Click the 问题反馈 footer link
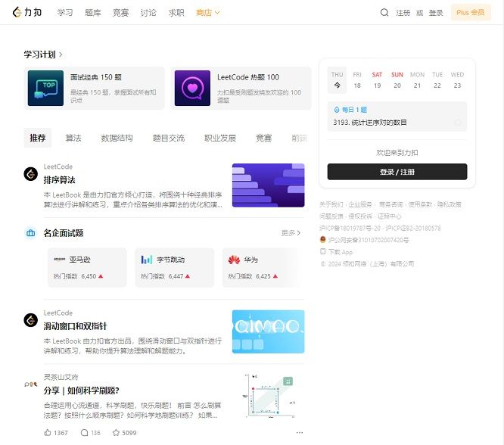504x445 pixels. tap(331, 216)
